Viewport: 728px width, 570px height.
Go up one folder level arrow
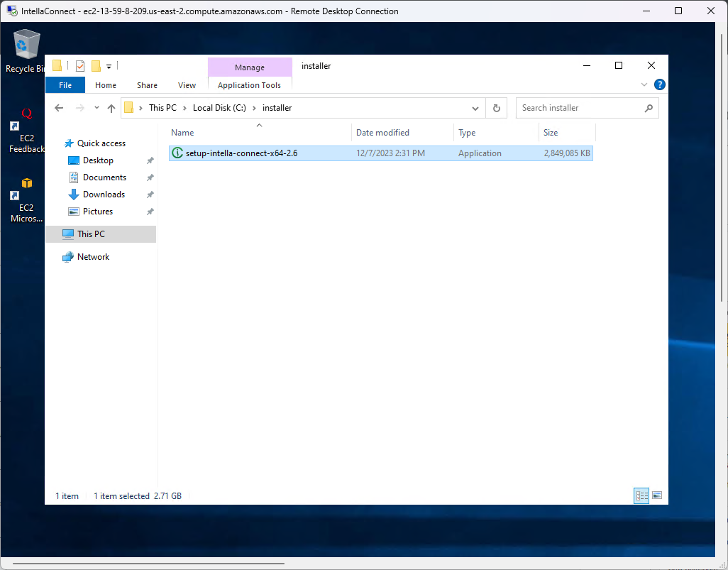coord(111,108)
